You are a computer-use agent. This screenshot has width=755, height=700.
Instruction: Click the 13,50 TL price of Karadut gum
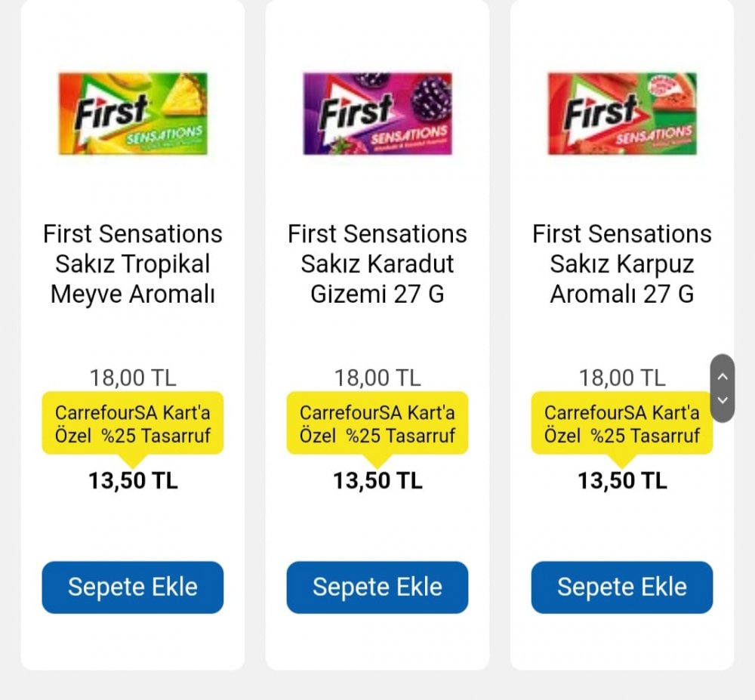[x=377, y=480]
